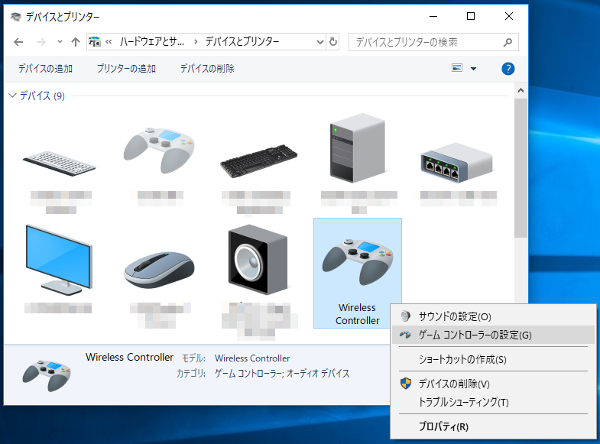Screen dimensions: 600x444
Task: Click プリンターの追加 toolbar button
Action: pyautogui.click(x=126, y=69)
